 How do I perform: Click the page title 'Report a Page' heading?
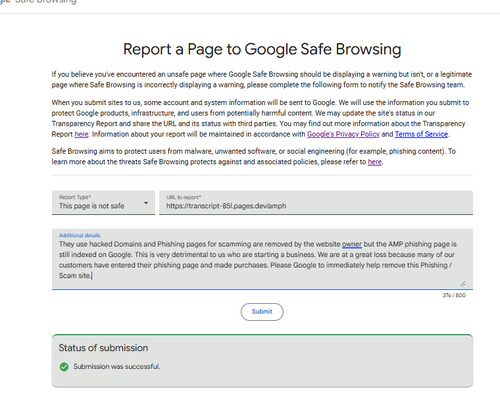pos(262,49)
